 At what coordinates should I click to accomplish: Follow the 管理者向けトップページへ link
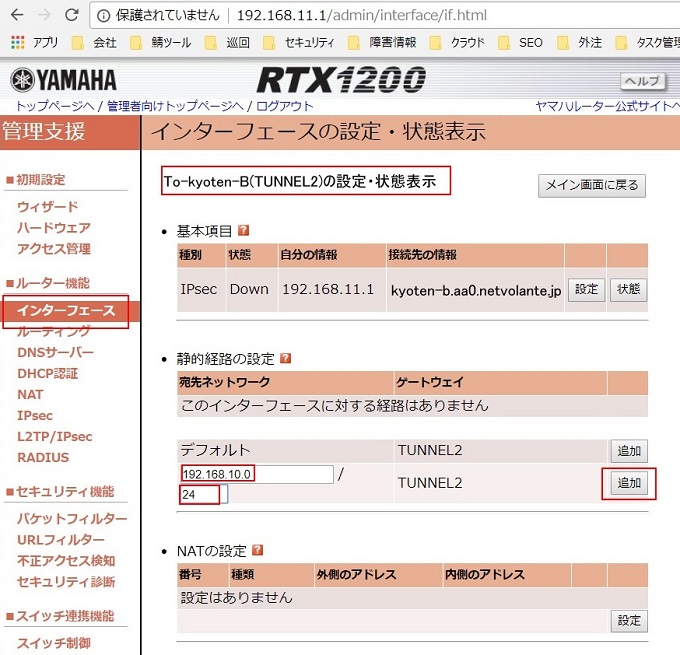pyautogui.click(x=175, y=106)
